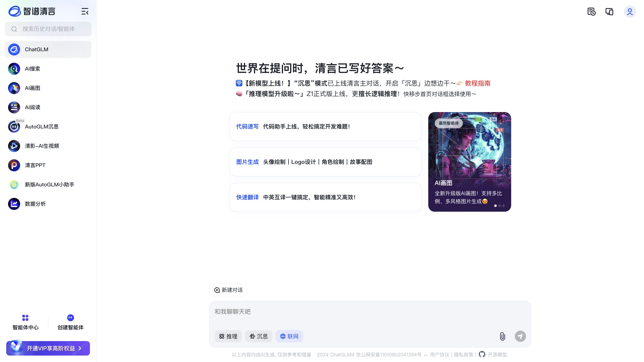Enable 推理 mode in the input bar
This screenshot has height=362, width=644.
pos(228,336)
